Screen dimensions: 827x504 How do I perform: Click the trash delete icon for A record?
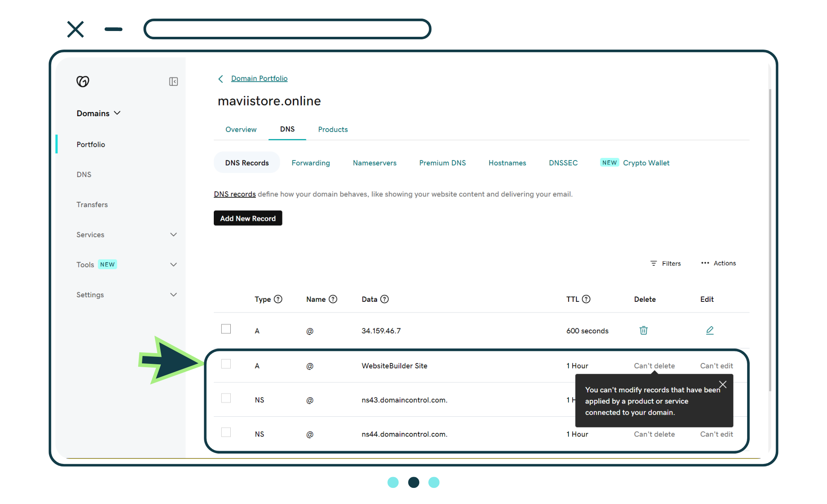[643, 330]
